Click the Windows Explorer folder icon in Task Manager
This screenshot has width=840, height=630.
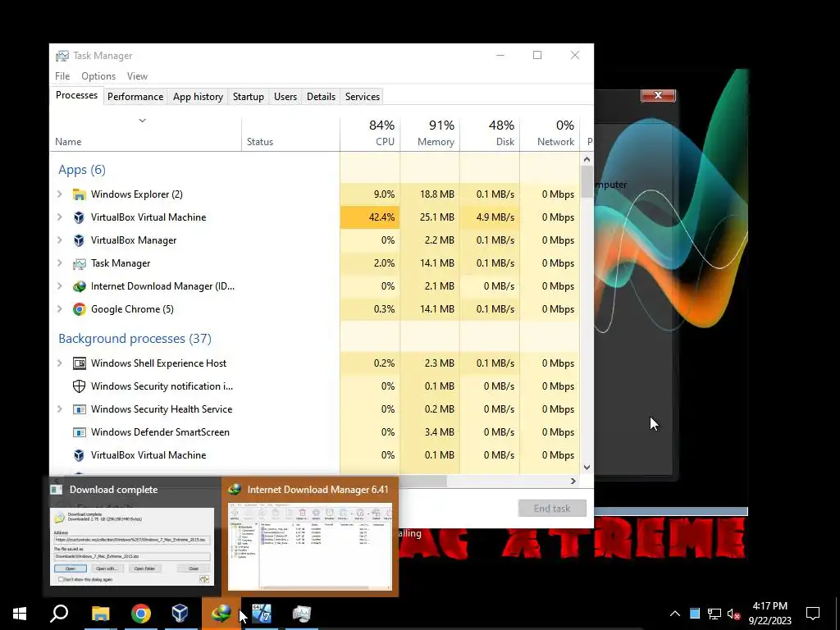pyautogui.click(x=80, y=194)
